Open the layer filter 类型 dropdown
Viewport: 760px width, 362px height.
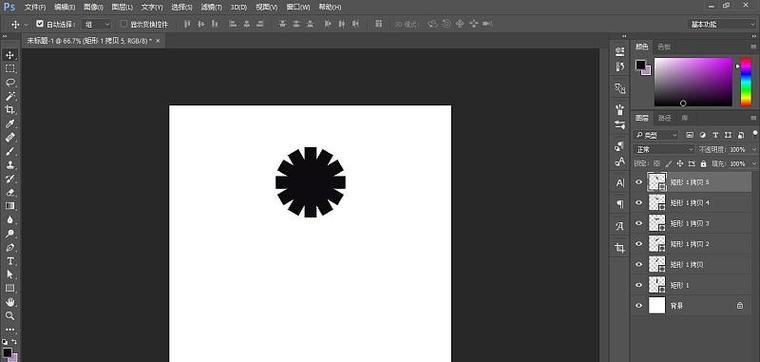click(x=657, y=135)
